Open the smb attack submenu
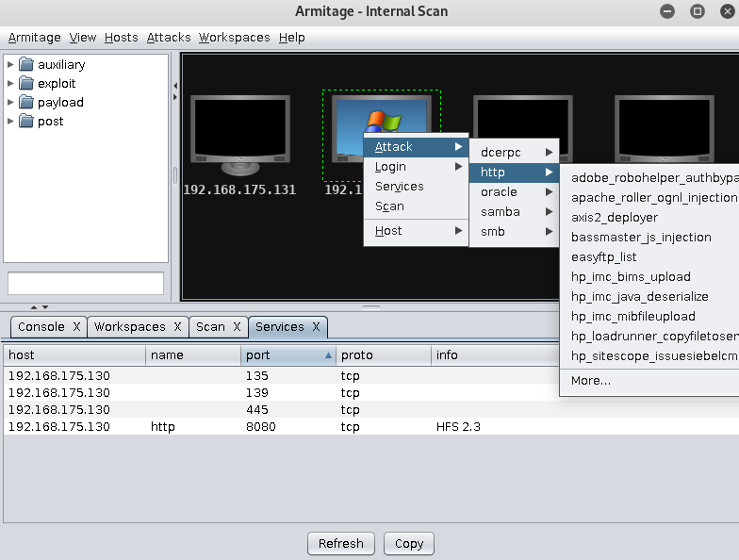Viewport: 739px width, 560px height. [x=515, y=232]
